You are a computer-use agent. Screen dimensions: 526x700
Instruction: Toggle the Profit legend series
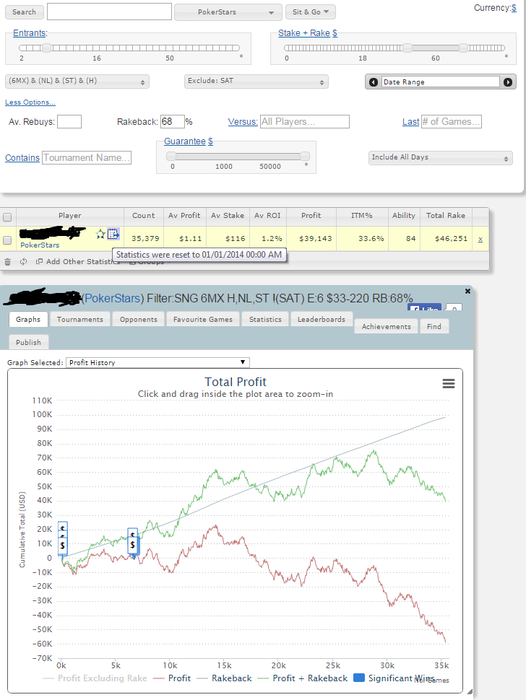pyautogui.click(x=172, y=678)
